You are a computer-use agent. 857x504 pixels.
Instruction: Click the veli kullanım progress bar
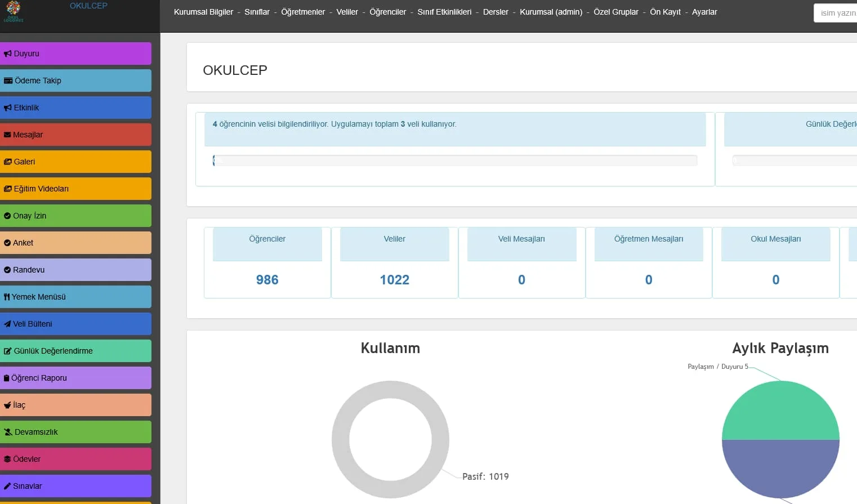[x=455, y=160]
